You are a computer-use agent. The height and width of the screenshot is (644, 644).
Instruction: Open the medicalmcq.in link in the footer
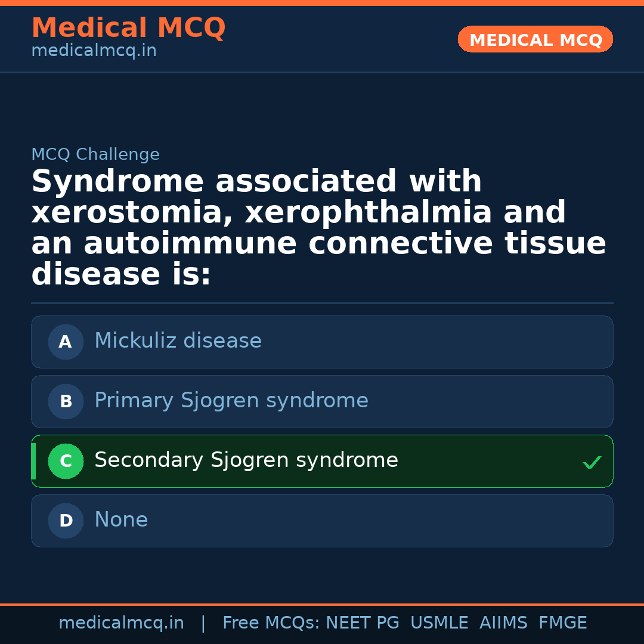click(121, 623)
